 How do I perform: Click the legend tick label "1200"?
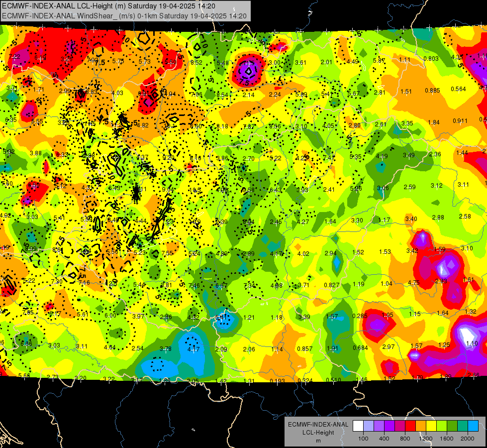pos(426,439)
